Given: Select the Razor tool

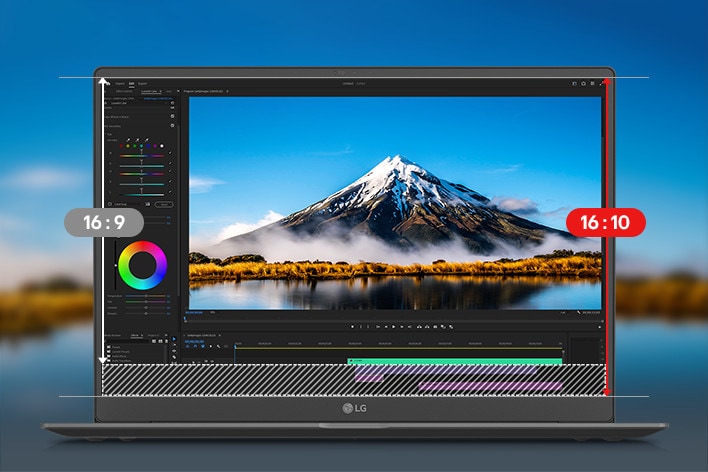Looking at the screenshot, I should click(x=174, y=357).
